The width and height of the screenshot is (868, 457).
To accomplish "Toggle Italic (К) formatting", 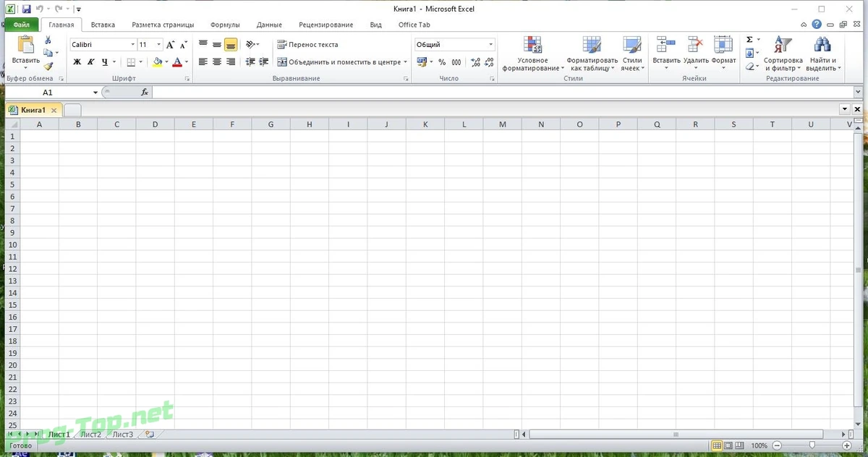I will (x=91, y=62).
